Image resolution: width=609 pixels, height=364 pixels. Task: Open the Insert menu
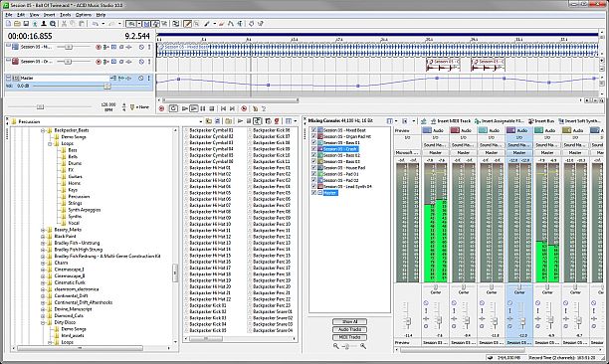coord(49,15)
